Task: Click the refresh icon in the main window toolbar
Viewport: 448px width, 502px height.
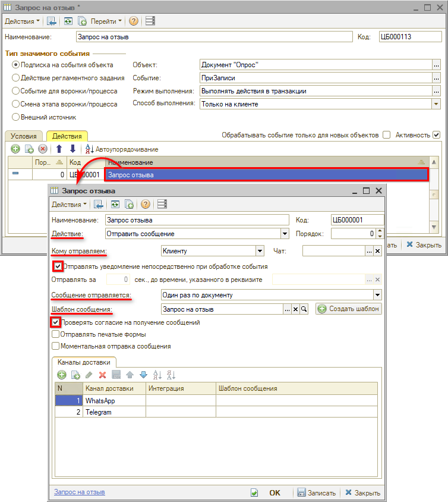Action: click(x=68, y=21)
